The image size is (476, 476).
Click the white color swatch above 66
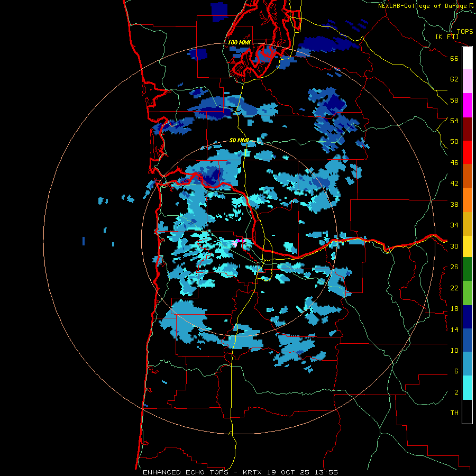pyautogui.click(x=467, y=58)
